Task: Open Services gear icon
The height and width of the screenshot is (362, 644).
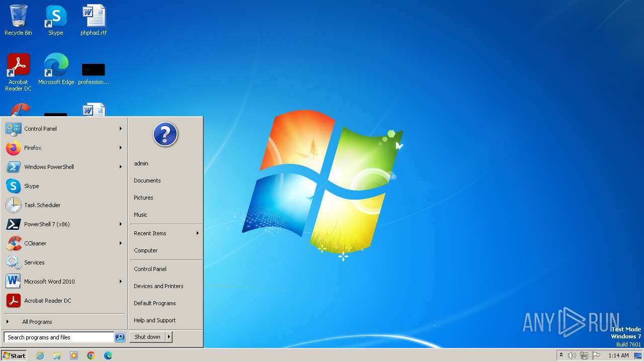Action: (13, 262)
